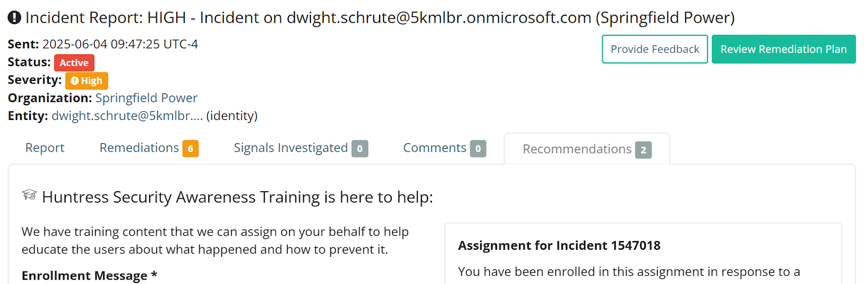The image size is (868, 284).
Task: Click Review Remediation Plan button
Action: 783,49
